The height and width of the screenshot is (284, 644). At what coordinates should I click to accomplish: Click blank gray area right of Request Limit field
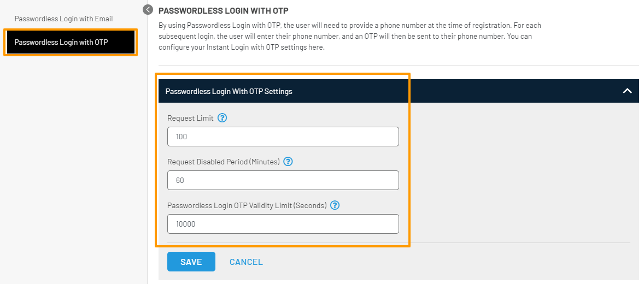click(519, 137)
